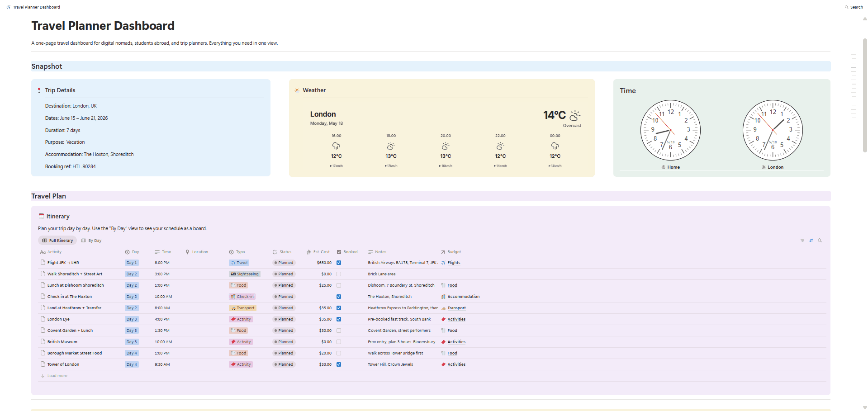Open Day 4 tag for Borough Market row

[x=132, y=353]
